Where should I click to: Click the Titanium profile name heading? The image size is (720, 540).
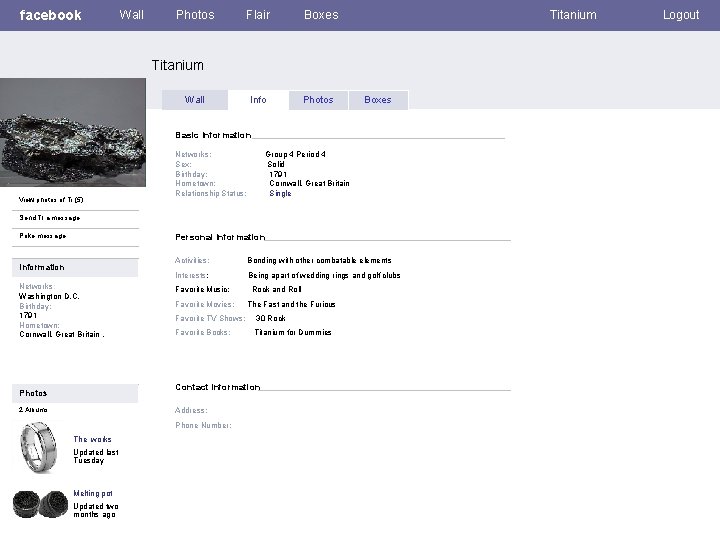pyautogui.click(x=178, y=65)
